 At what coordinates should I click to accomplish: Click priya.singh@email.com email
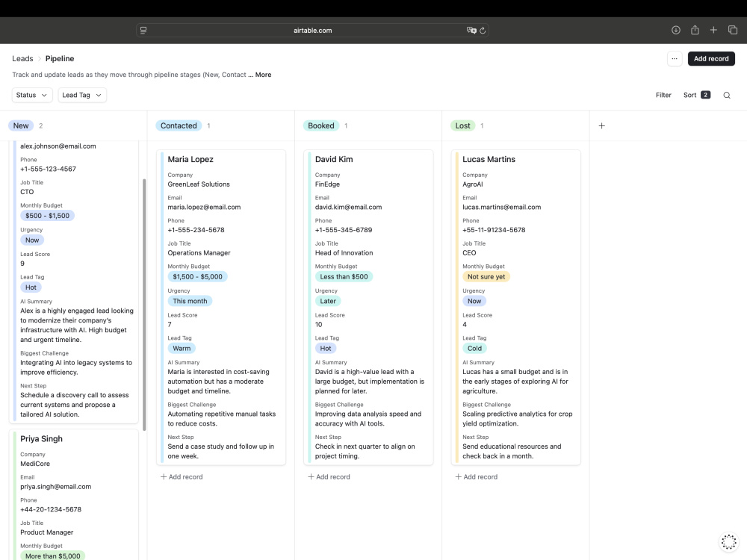coord(56,487)
